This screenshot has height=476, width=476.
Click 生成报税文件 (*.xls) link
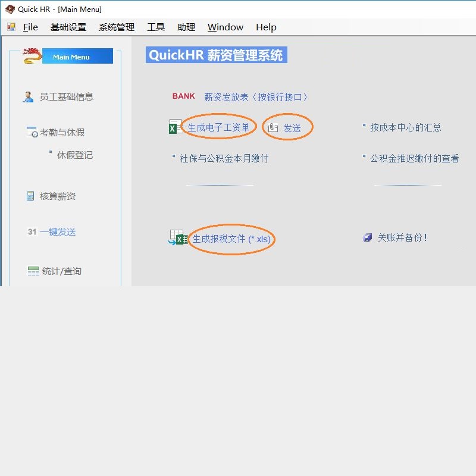click(x=231, y=239)
